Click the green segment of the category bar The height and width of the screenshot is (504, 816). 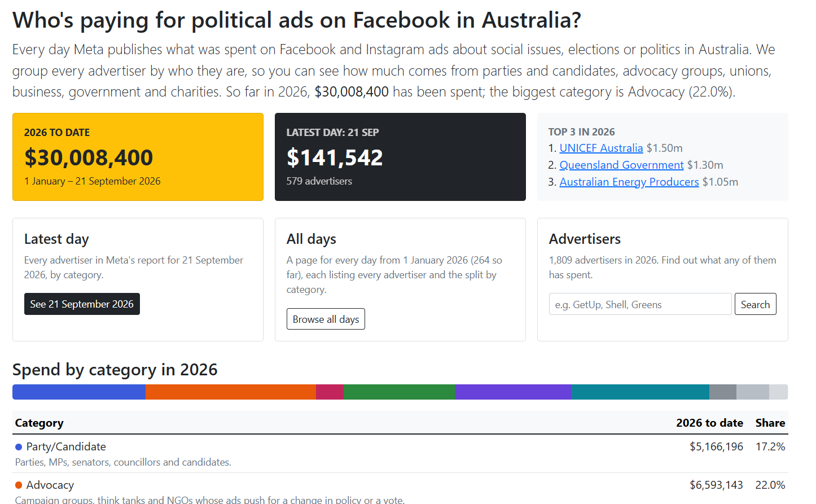coord(400,392)
